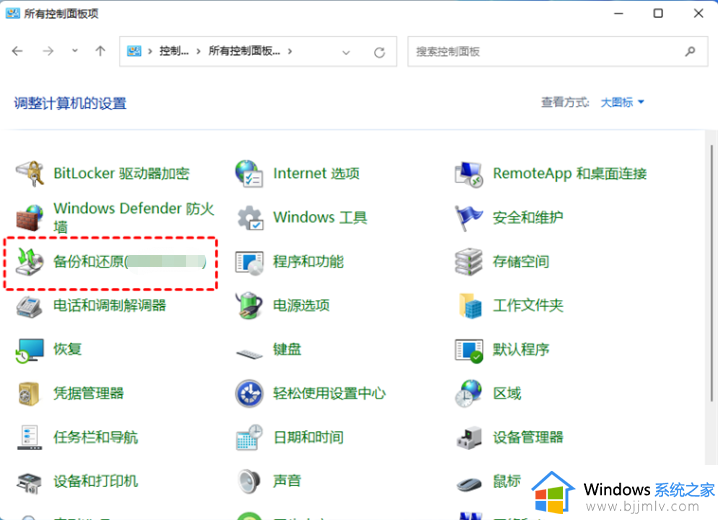Screen dimensions: 720x520
Task: Click the 任务栏和导航 taskbar icon
Action: coord(30,437)
